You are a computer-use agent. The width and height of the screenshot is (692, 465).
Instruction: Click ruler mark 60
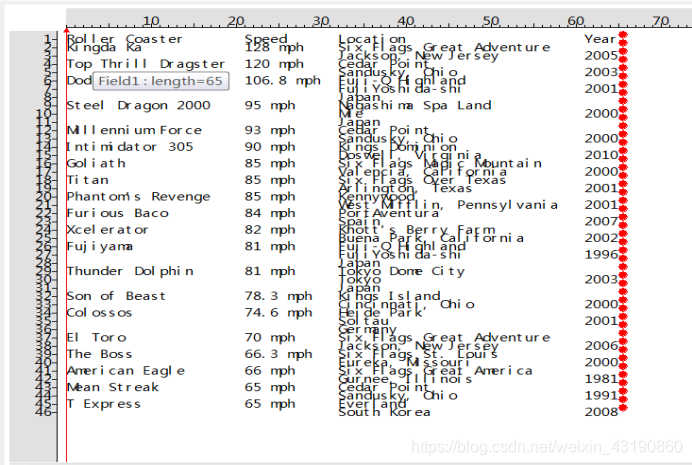click(x=575, y=21)
